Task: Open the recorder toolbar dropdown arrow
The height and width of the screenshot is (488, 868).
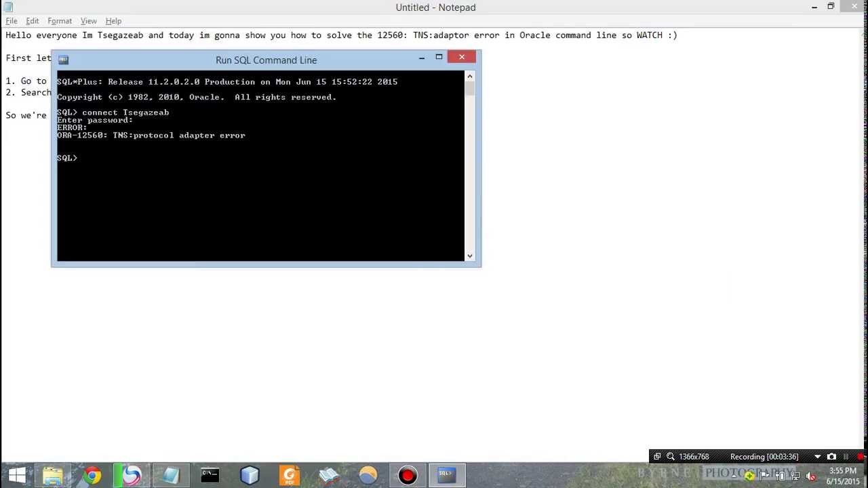Action: [x=817, y=457]
